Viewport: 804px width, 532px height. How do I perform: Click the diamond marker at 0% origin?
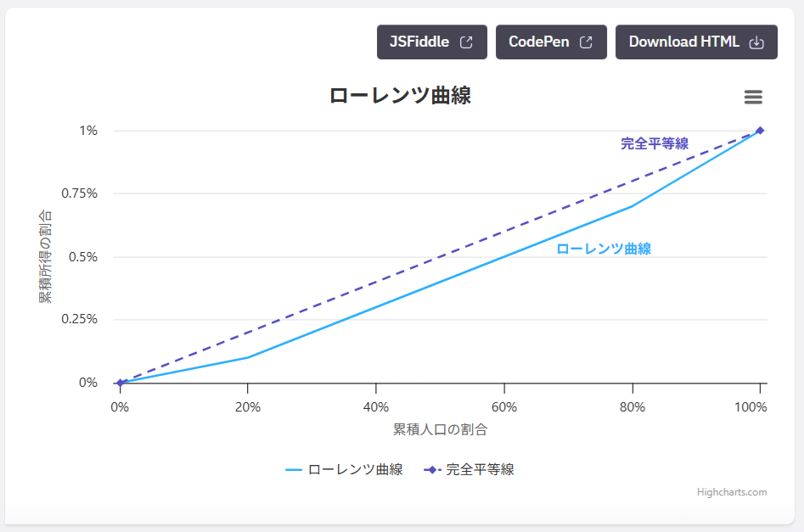[x=121, y=383]
